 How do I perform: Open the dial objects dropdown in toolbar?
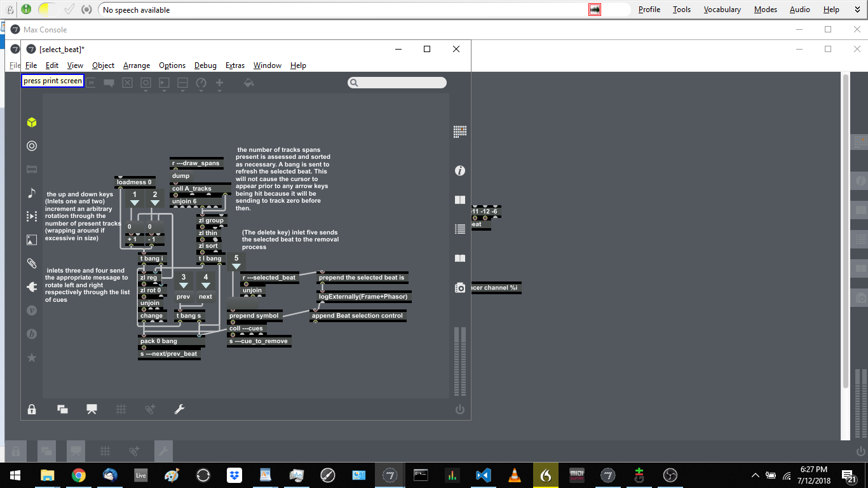coord(201,83)
